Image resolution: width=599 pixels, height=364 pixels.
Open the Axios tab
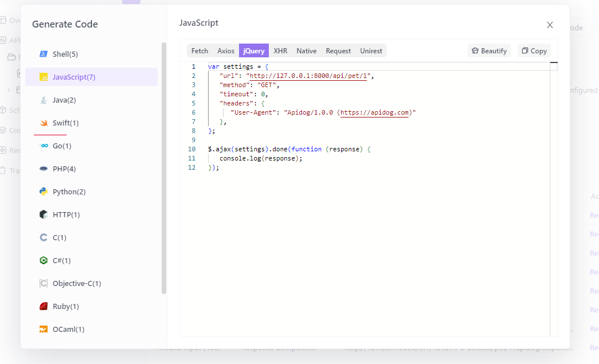tap(226, 51)
